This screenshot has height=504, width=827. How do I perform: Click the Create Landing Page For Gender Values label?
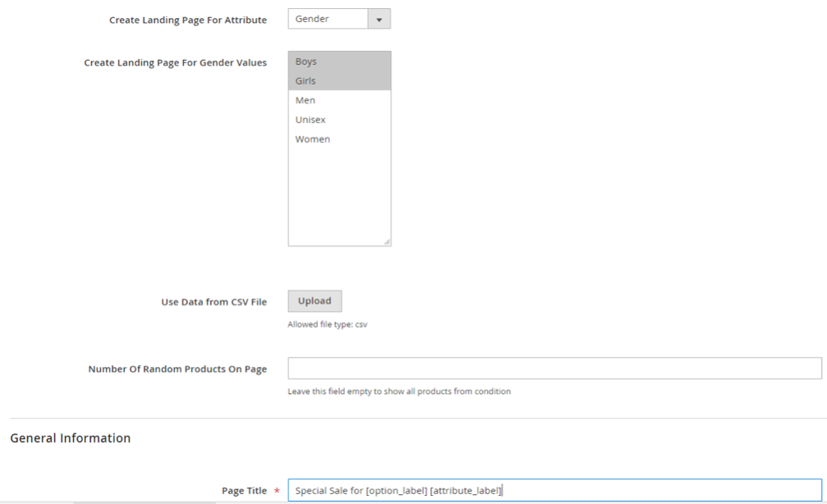pos(175,62)
